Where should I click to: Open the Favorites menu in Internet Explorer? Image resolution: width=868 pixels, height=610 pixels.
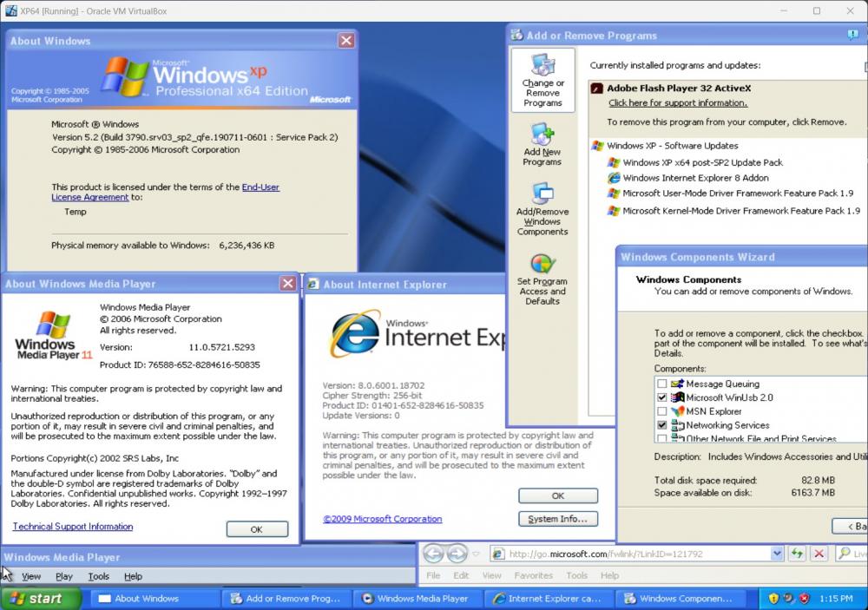(x=533, y=575)
